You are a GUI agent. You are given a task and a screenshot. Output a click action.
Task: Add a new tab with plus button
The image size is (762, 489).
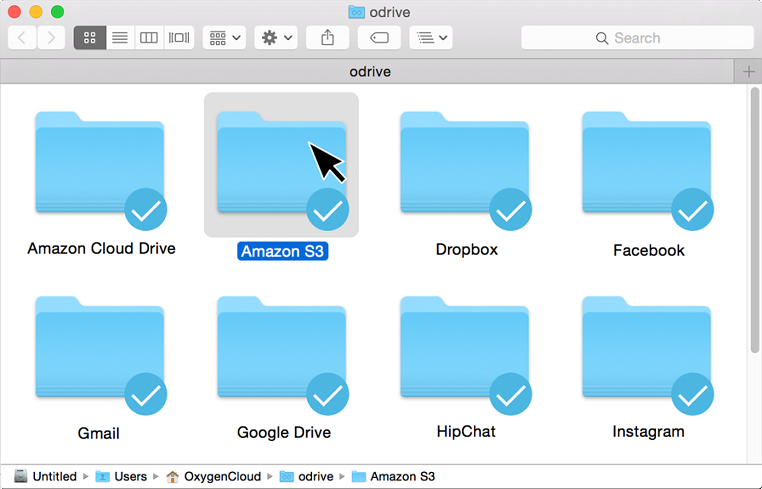[x=748, y=72]
